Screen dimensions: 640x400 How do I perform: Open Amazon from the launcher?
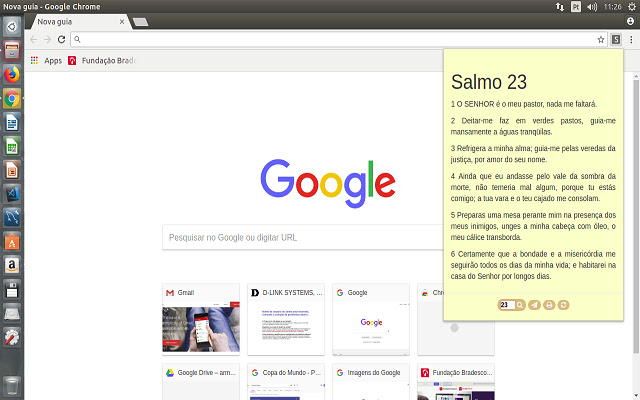(x=12, y=266)
